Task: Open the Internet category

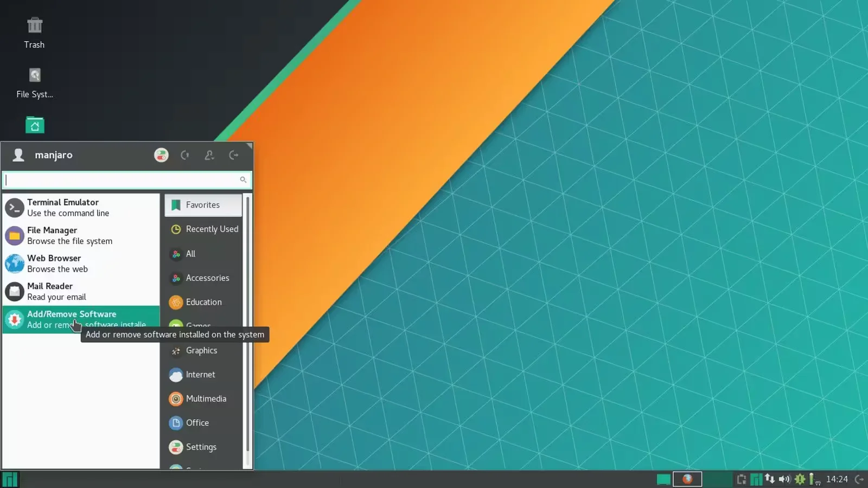Action: point(203,375)
